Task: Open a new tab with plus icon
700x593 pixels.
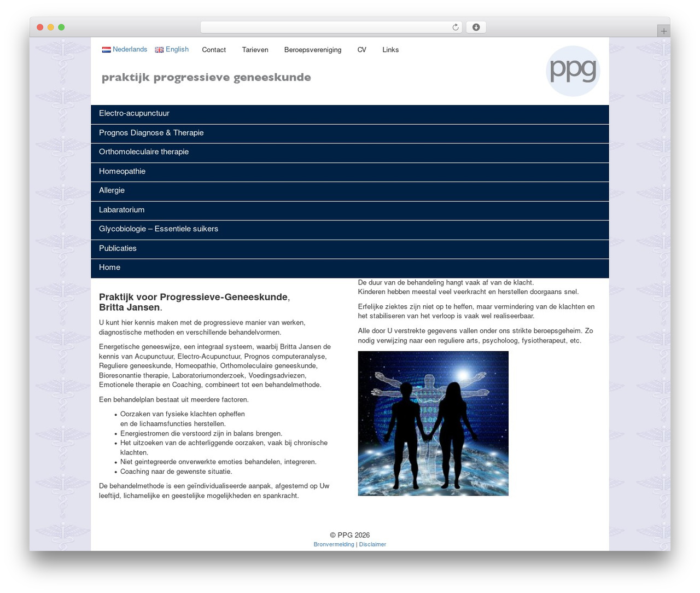Action: click(x=663, y=31)
